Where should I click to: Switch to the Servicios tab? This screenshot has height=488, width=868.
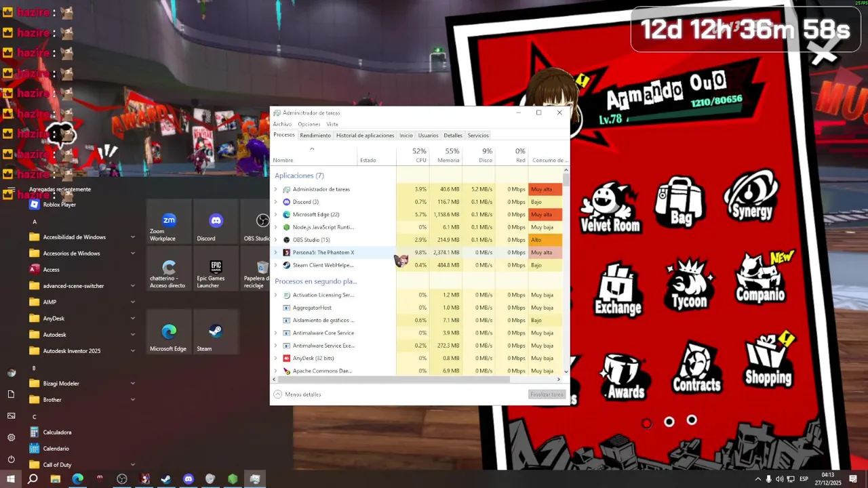pyautogui.click(x=478, y=136)
